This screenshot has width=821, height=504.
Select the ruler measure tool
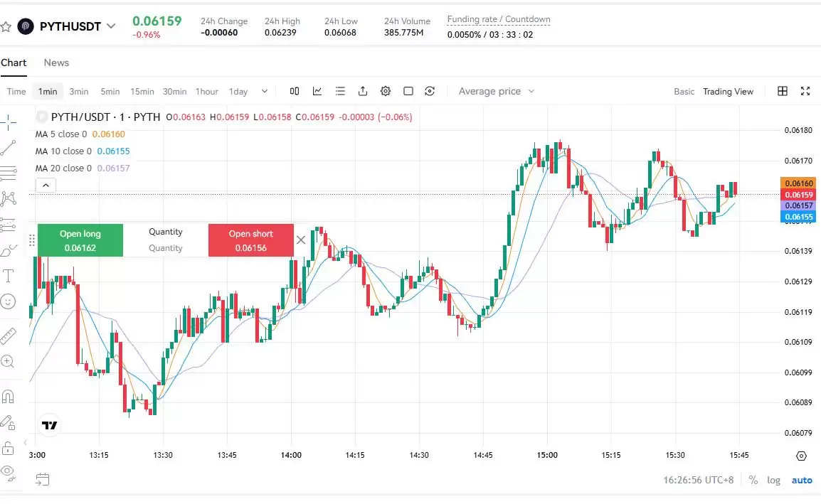click(x=8, y=335)
